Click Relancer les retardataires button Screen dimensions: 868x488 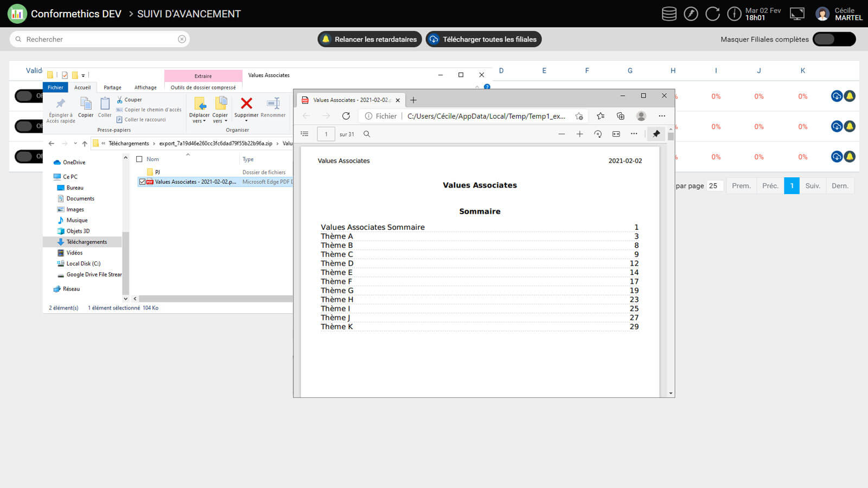pos(369,39)
